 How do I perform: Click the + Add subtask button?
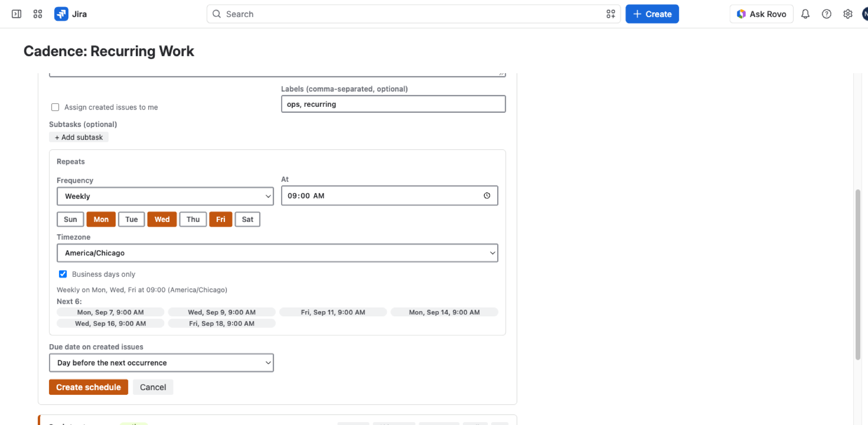point(79,137)
